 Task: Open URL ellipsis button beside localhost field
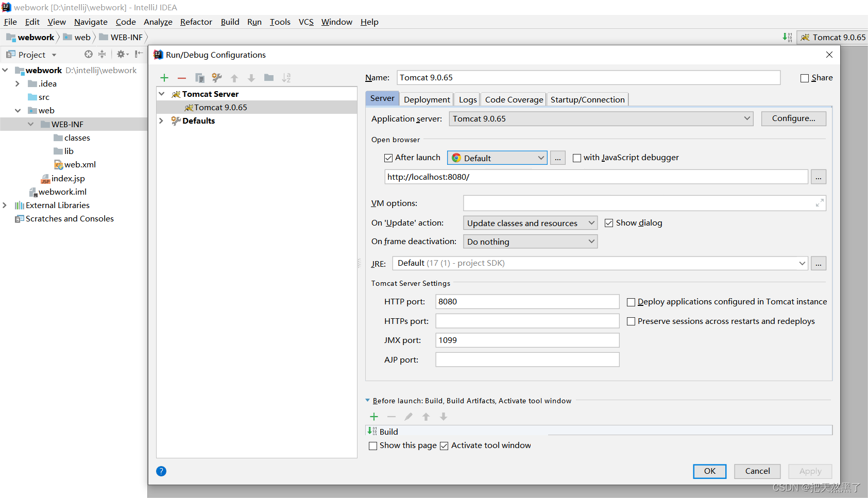(819, 177)
